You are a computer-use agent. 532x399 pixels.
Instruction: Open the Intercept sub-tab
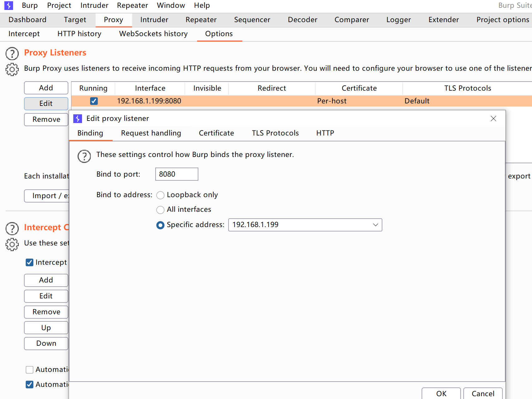(24, 34)
